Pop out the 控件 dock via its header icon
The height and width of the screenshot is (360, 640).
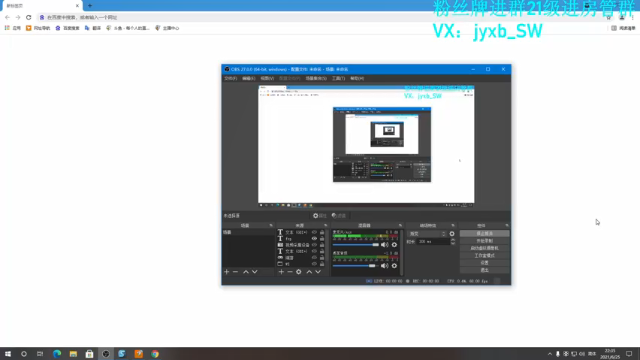pyautogui.click(x=507, y=225)
